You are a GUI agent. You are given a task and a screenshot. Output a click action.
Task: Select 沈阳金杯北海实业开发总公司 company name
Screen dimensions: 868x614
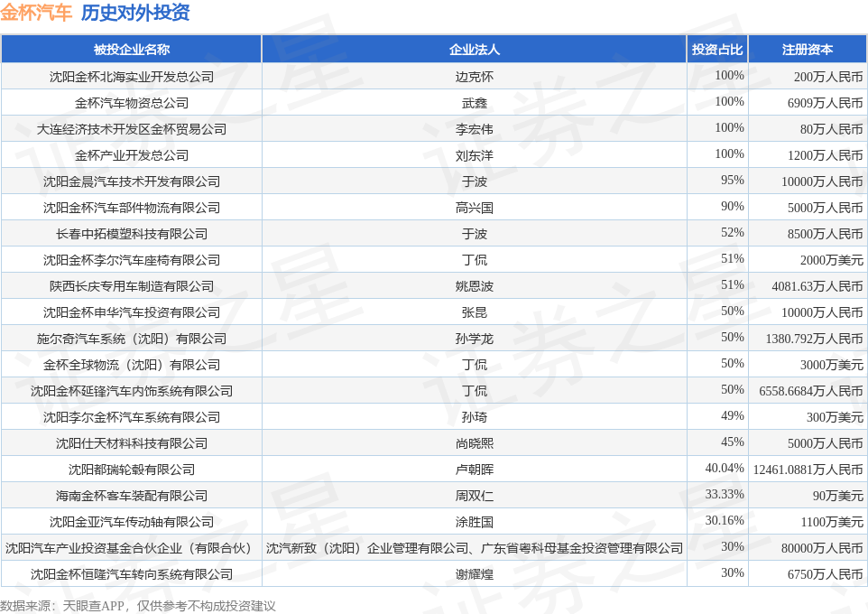coord(131,77)
